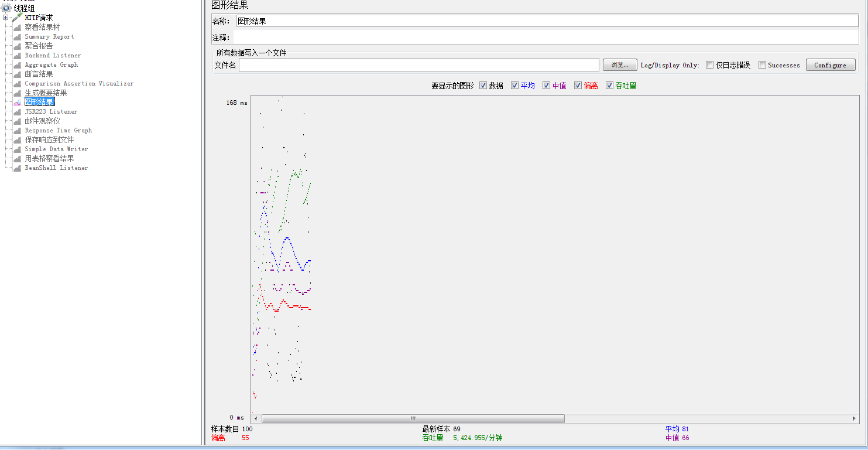
Task: Open the Configure button
Action: [x=830, y=65]
